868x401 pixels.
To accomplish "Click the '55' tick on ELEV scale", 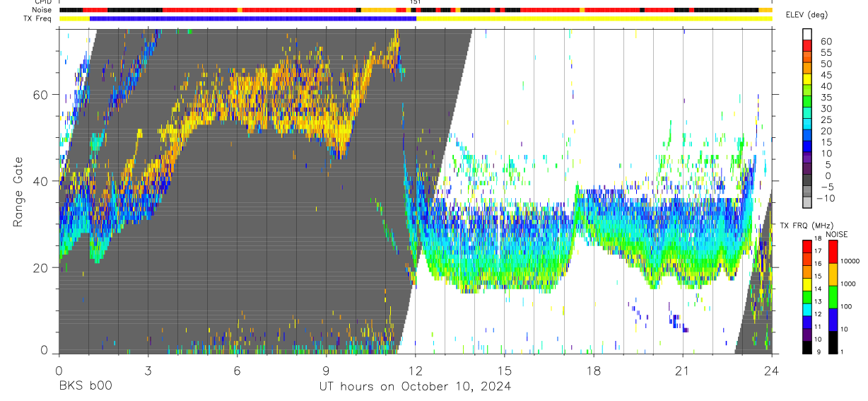I will point(826,52).
